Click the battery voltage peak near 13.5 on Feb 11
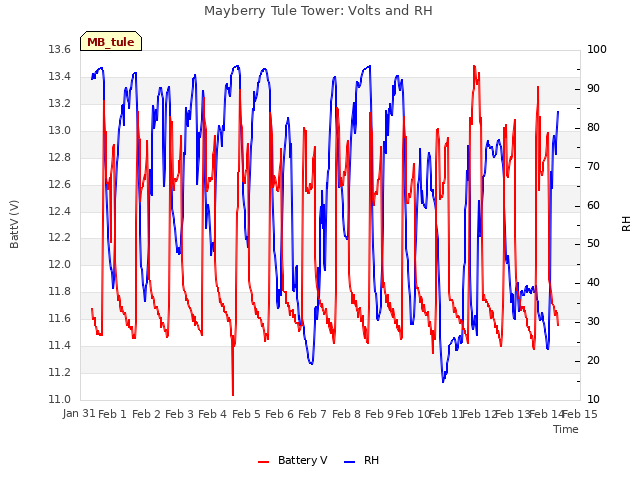 (x=474, y=66)
